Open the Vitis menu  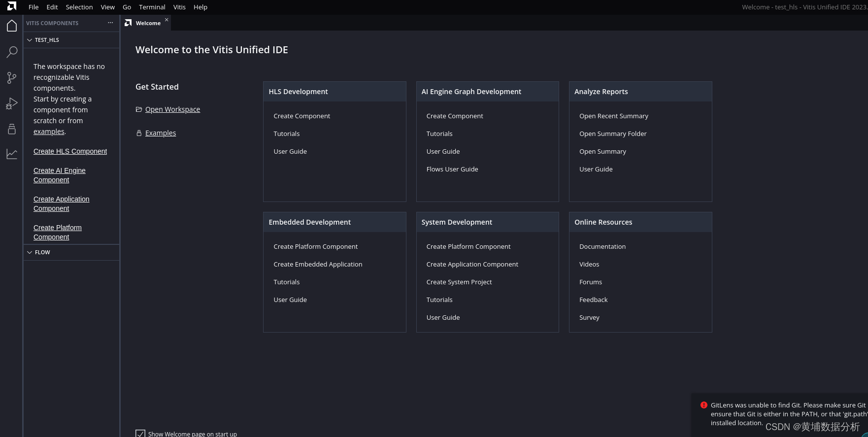[x=179, y=7]
